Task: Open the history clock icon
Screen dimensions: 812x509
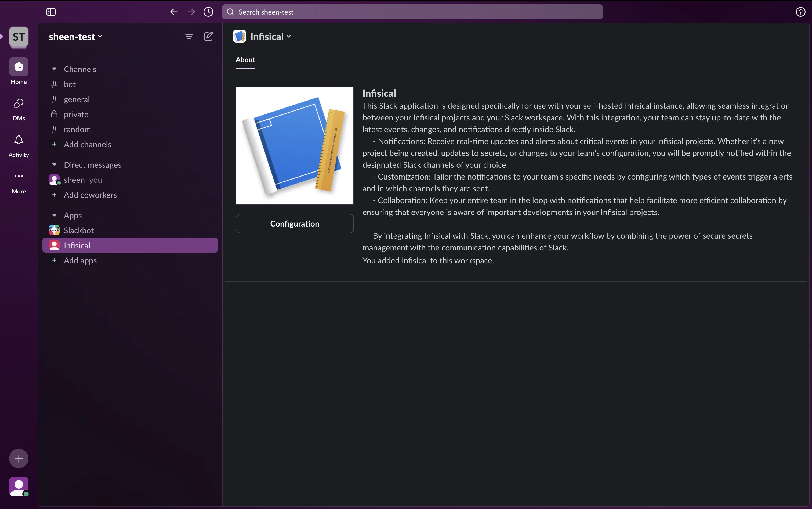Action: click(x=208, y=12)
